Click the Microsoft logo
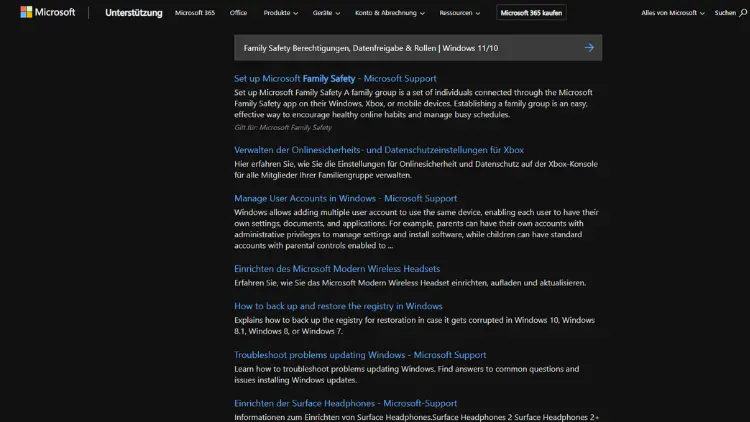Image resolution: width=750 pixels, height=422 pixels. [48, 12]
